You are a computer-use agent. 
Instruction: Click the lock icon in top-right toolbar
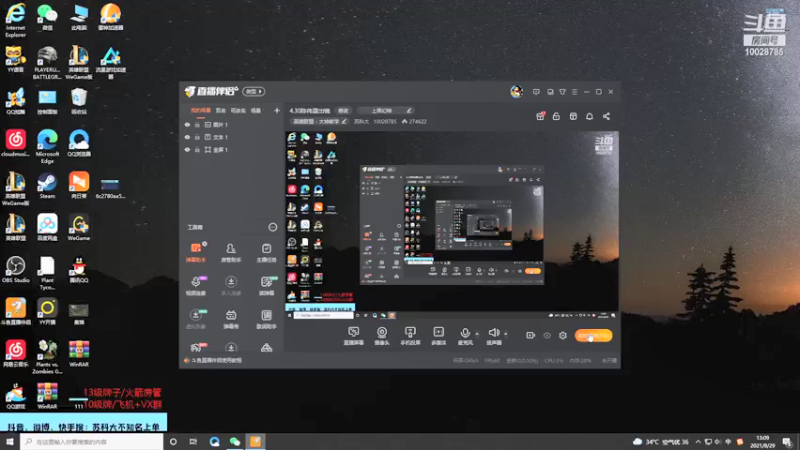coord(556,116)
